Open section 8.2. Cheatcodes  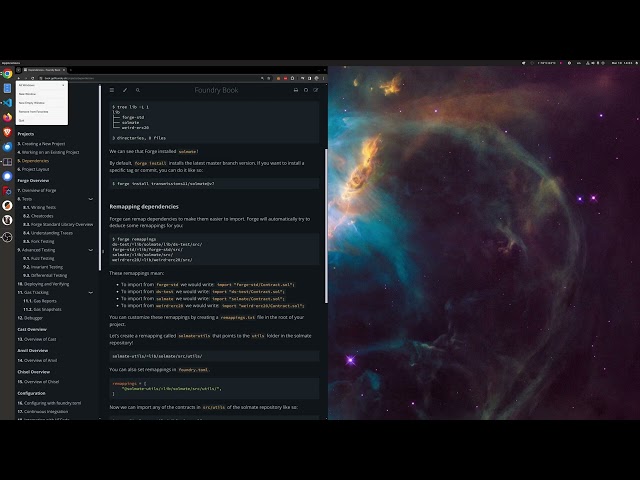38,216
